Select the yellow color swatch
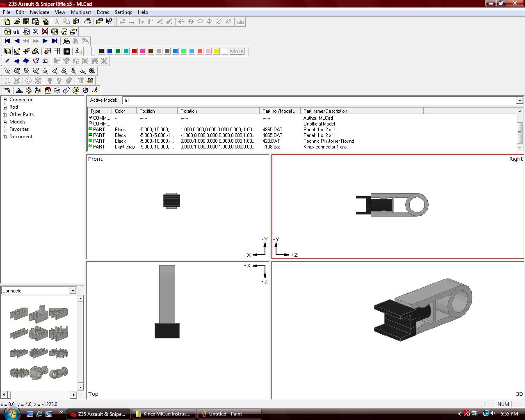This screenshot has width=525, height=420. pyautogui.click(x=217, y=51)
